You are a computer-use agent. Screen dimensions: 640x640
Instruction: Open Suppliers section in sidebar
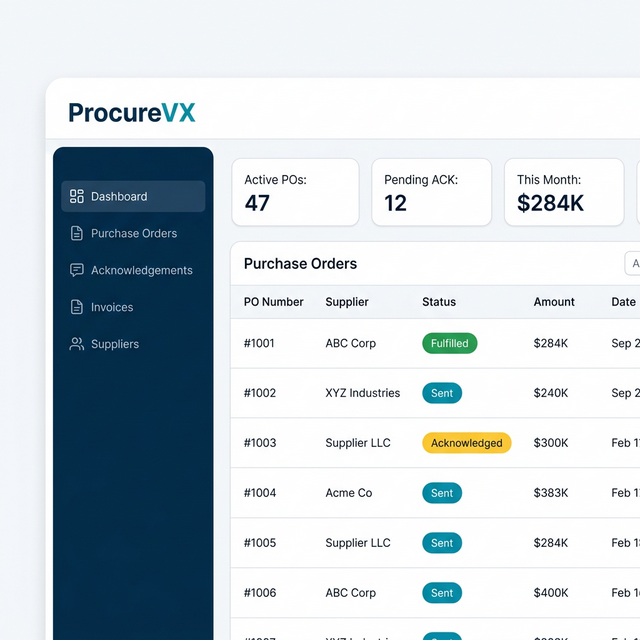click(x=133, y=344)
